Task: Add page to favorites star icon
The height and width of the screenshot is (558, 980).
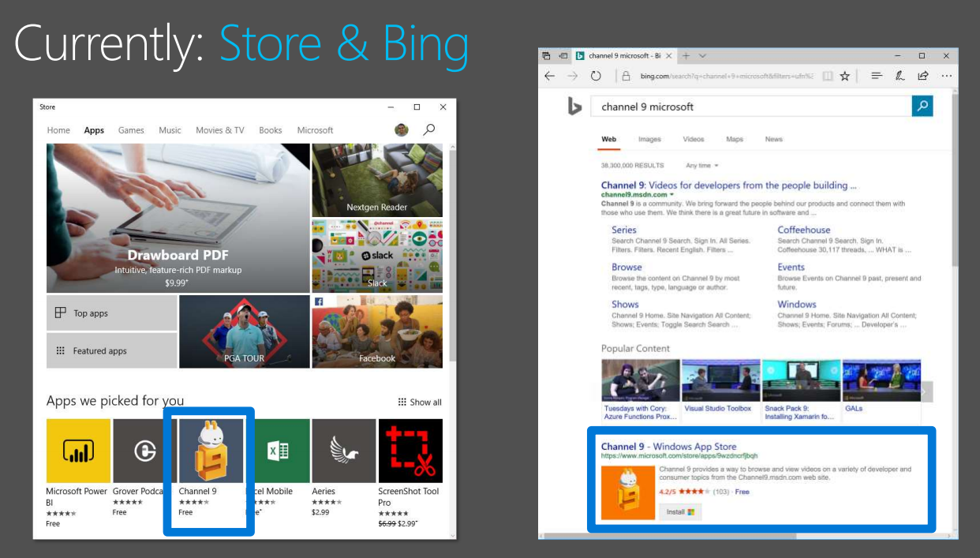Action: click(845, 76)
